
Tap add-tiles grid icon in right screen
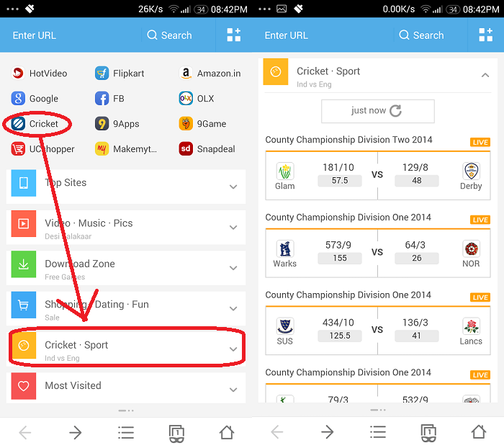click(x=486, y=35)
